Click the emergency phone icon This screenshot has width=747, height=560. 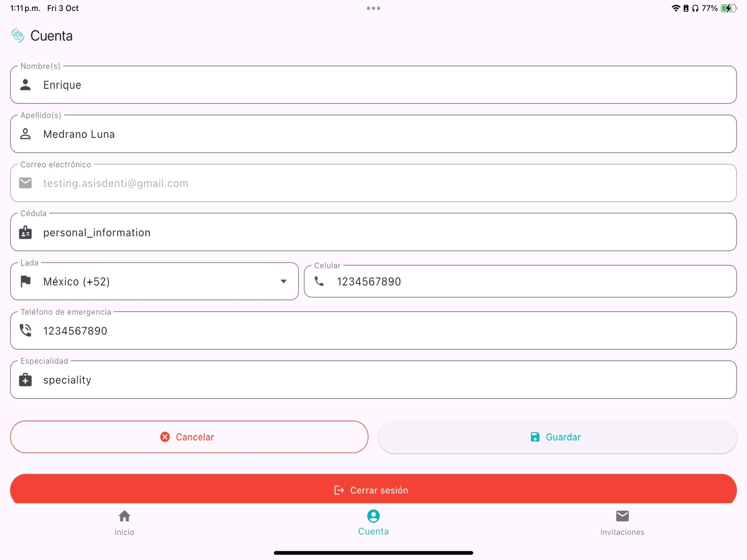pyautogui.click(x=25, y=330)
